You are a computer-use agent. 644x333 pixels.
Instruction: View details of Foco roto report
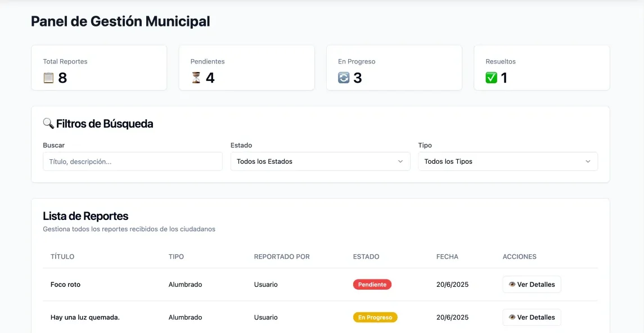tap(532, 284)
